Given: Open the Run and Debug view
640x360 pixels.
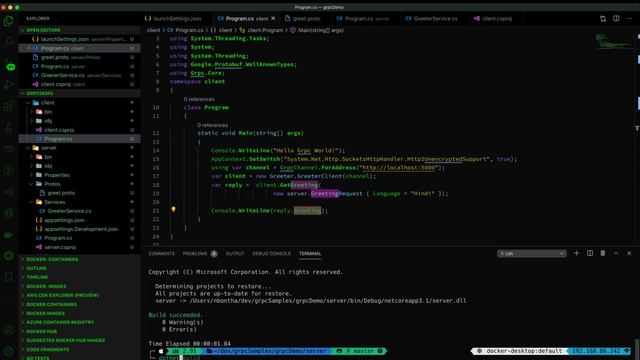Looking at the screenshot, I should tap(9, 85).
